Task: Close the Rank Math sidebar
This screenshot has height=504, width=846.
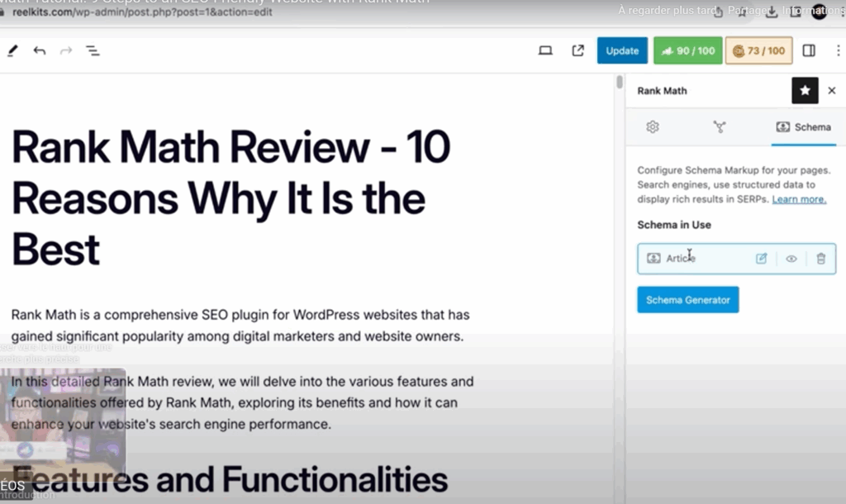Action: 832,91
